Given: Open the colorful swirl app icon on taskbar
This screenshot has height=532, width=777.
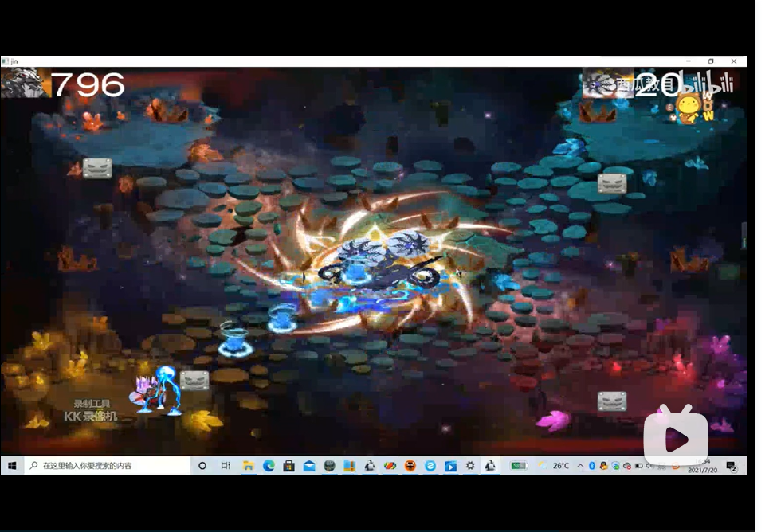Looking at the screenshot, I should click(x=390, y=466).
